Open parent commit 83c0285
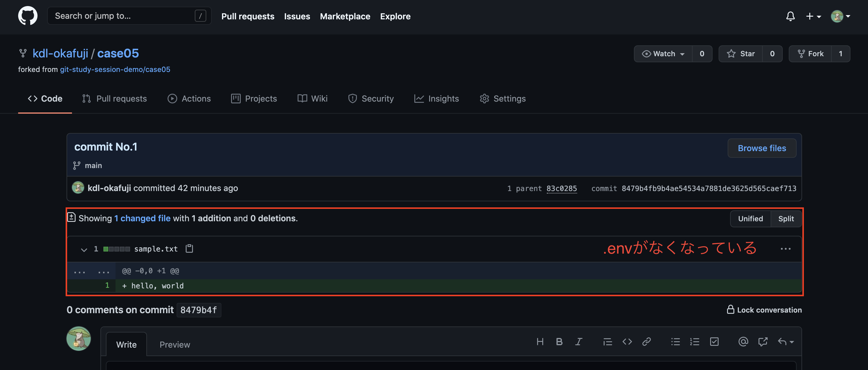Image resolution: width=868 pixels, height=370 pixels. point(562,189)
